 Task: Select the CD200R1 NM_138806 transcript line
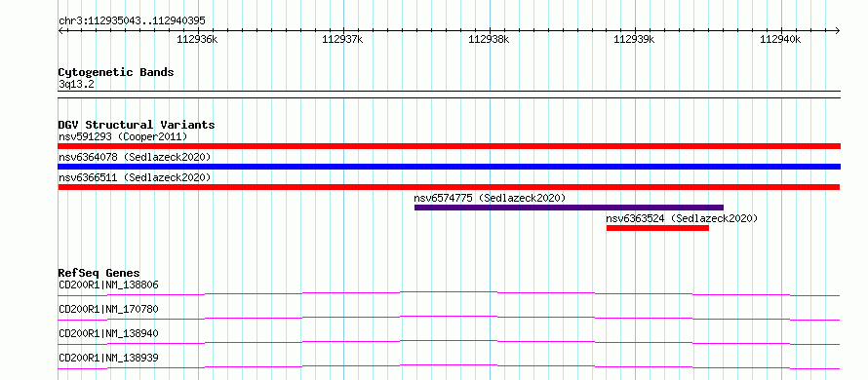coord(449,293)
